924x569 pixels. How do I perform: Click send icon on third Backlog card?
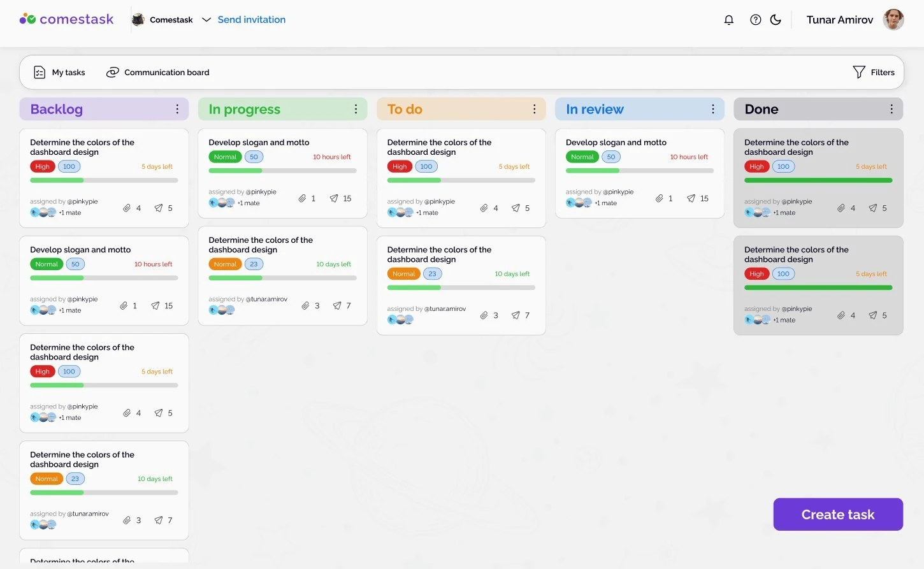[159, 413]
